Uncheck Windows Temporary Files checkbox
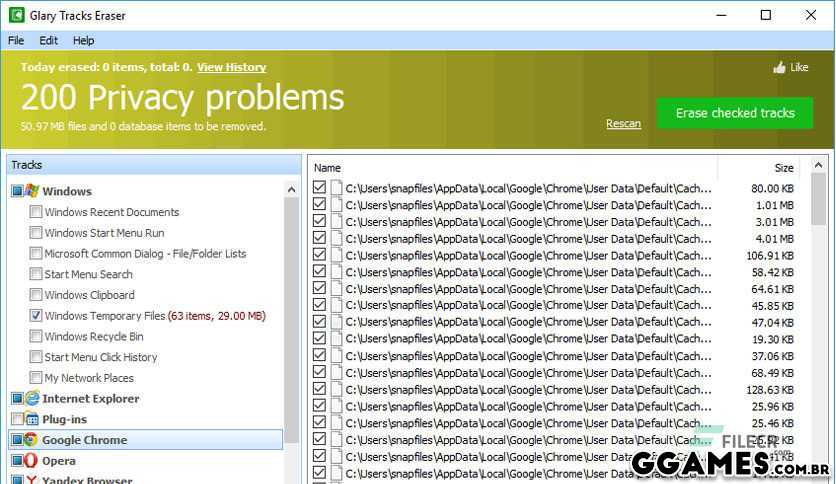The width and height of the screenshot is (836, 484). coord(36,316)
